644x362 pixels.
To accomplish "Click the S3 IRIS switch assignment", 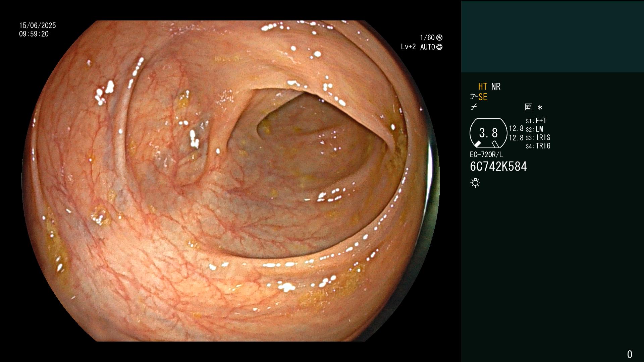I will point(538,137).
